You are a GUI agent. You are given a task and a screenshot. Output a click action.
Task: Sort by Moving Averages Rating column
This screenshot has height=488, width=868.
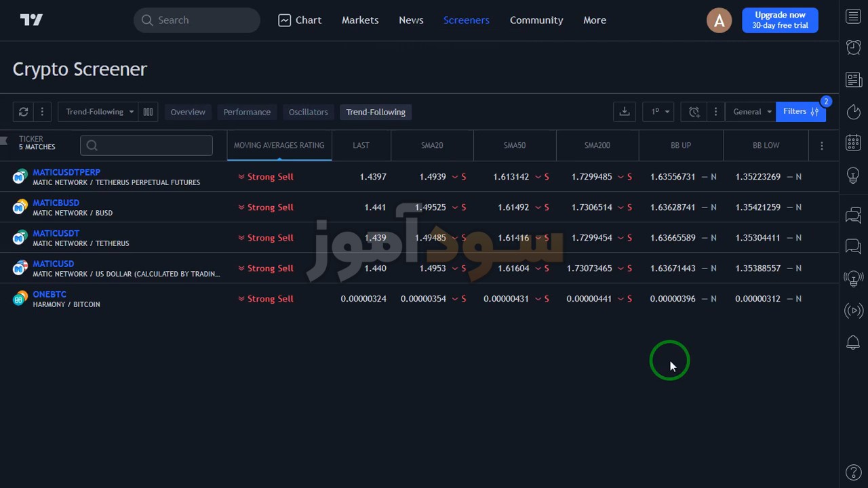pyautogui.click(x=279, y=145)
